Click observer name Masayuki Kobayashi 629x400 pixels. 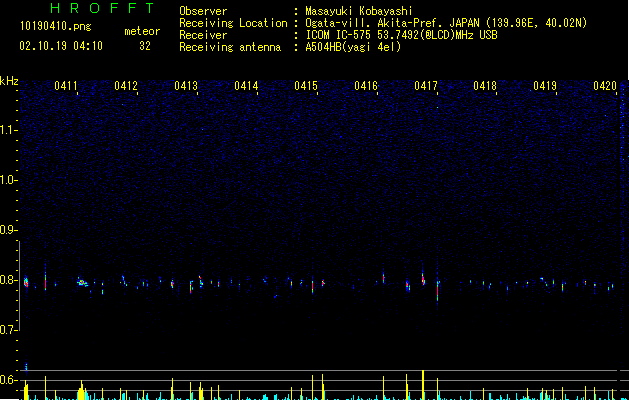[x=359, y=11]
